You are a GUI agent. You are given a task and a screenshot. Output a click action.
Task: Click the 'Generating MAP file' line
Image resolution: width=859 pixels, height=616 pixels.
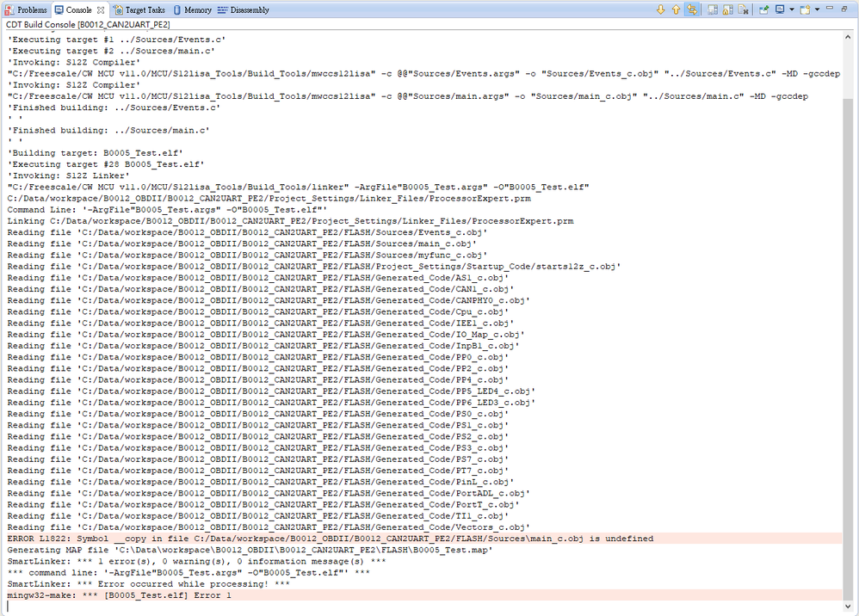250,551
